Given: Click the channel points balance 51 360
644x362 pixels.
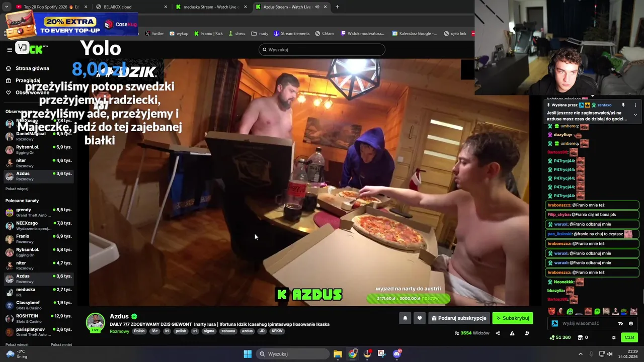Looking at the screenshot, I should click(x=560, y=337).
